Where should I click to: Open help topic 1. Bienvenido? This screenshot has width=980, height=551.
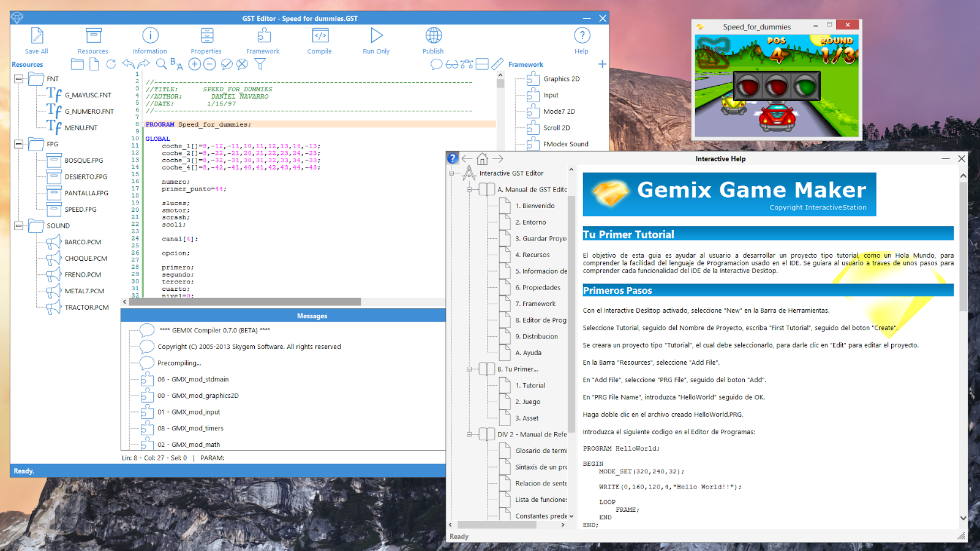tap(535, 206)
